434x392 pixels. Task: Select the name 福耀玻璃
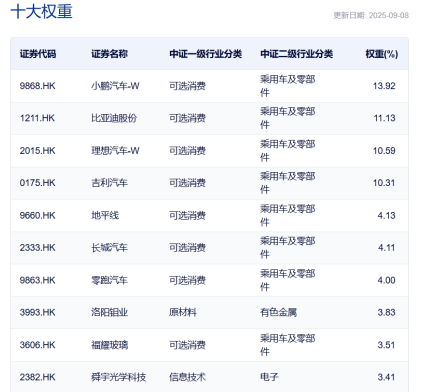coord(110,345)
